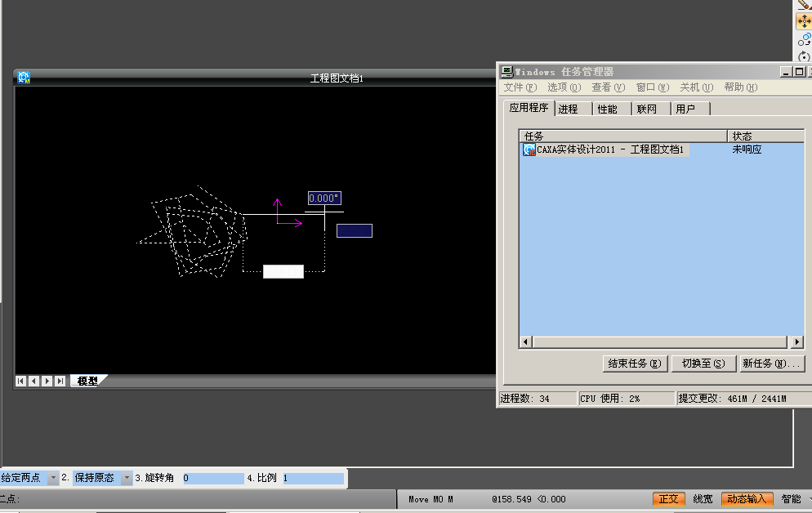The width and height of the screenshot is (812, 513).
Task: Click the dark blue input box in drawing
Action: click(x=355, y=231)
